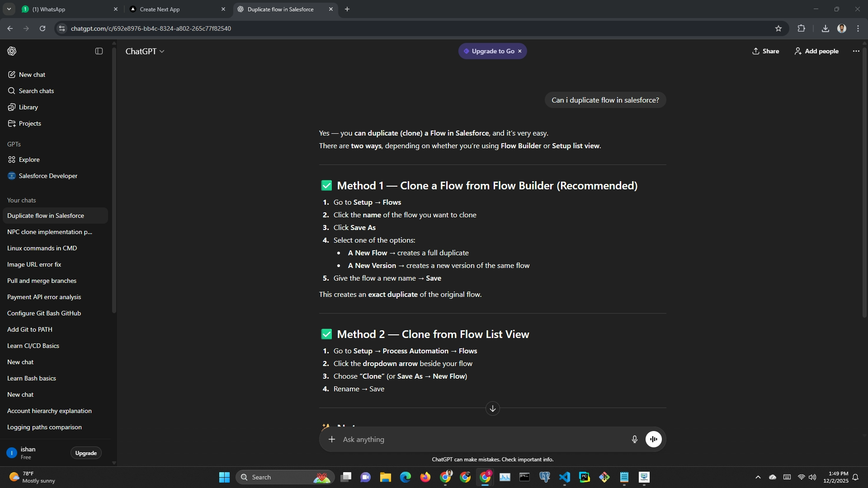The height and width of the screenshot is (488, 868).
Task: Collapse the sidebar with the panel toggle icon
Action: [x=99, y=51]
